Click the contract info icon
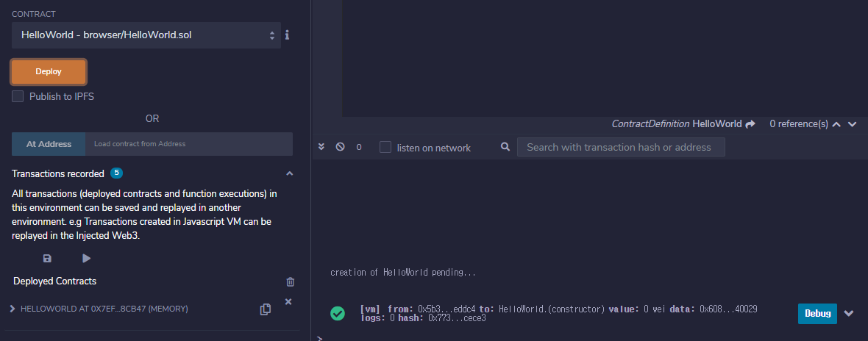Image resolution: width=868 pixels, height=341 pixels. pyautogui.click(x=288, y=35)
